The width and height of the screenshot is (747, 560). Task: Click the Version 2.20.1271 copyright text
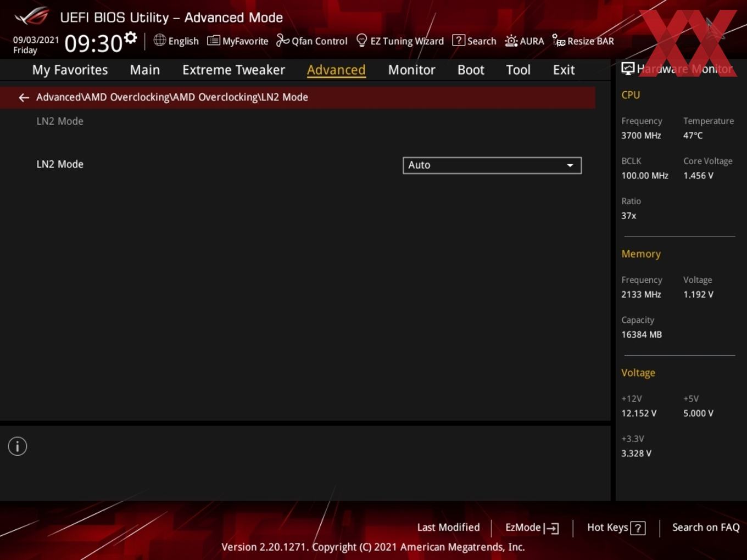click(x=373, y=547)
